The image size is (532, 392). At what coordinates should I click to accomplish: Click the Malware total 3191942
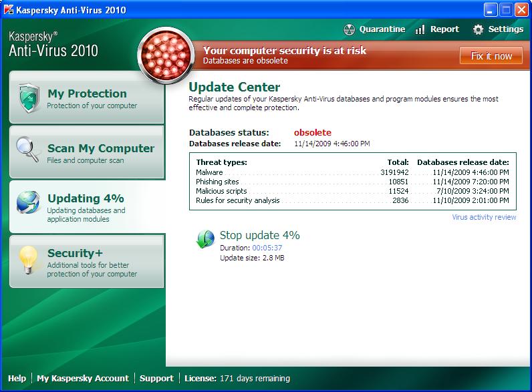click(x=394, y=172)
